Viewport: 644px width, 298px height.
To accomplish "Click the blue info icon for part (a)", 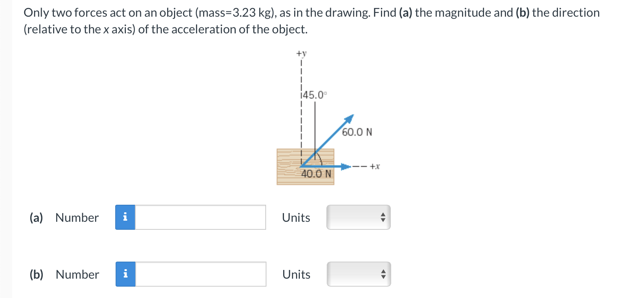I will 125,217.
